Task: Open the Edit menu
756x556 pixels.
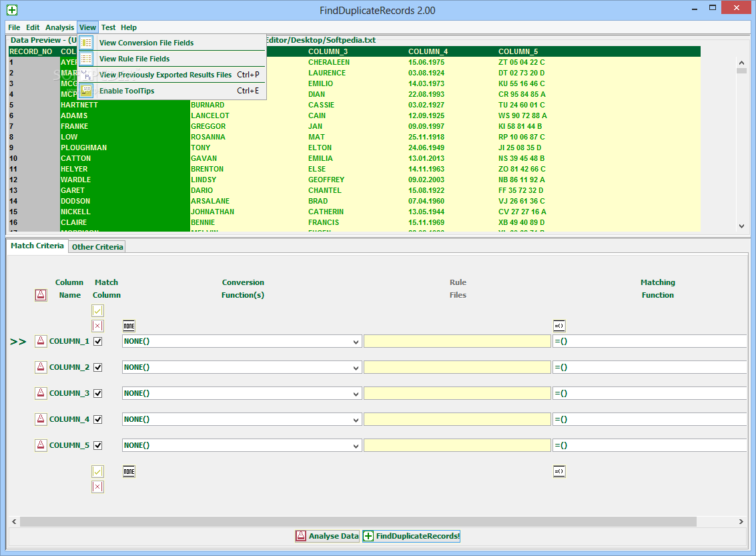Action: tap(33, 27)
